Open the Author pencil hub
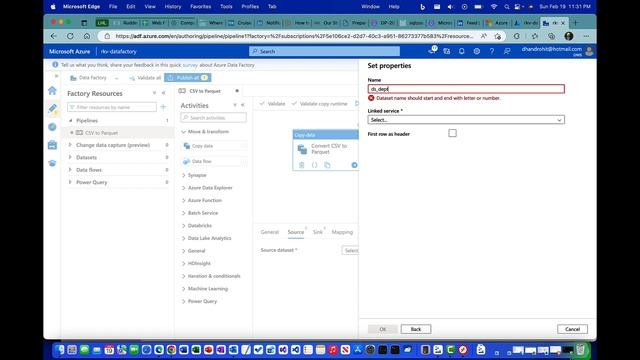 pos(52,109)
